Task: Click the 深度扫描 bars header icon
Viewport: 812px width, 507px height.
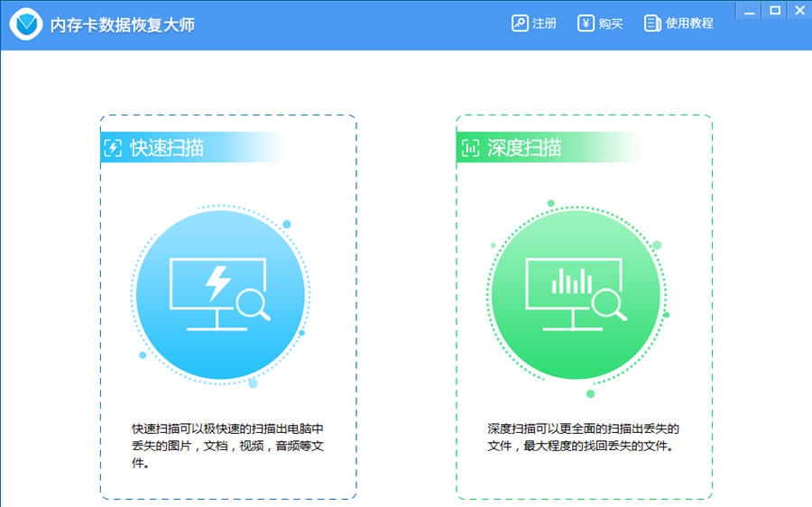Action: tap(470, 148)
